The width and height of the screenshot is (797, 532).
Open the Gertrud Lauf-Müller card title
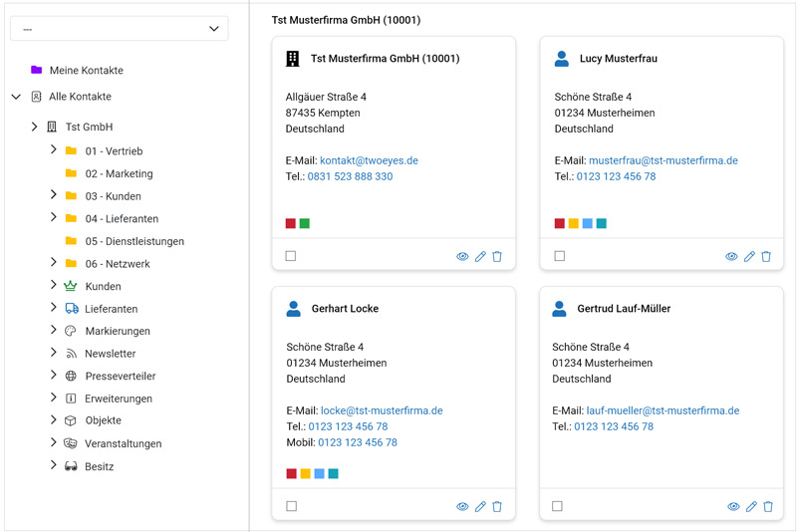pyautogui.click(x=623, y=309)
